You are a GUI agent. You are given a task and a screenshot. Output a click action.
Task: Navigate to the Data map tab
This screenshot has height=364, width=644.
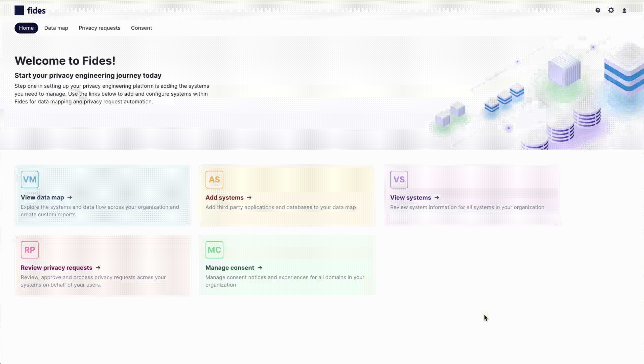pos(56,27)
